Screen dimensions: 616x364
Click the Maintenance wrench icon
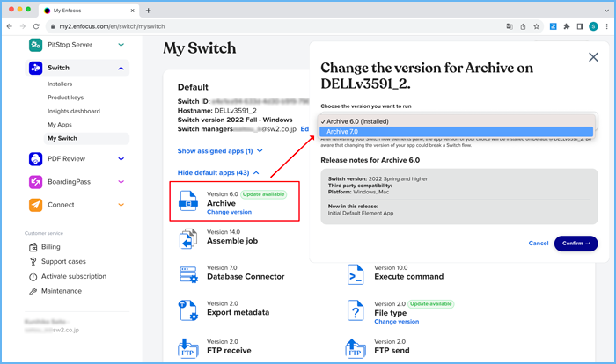point(33,291)
